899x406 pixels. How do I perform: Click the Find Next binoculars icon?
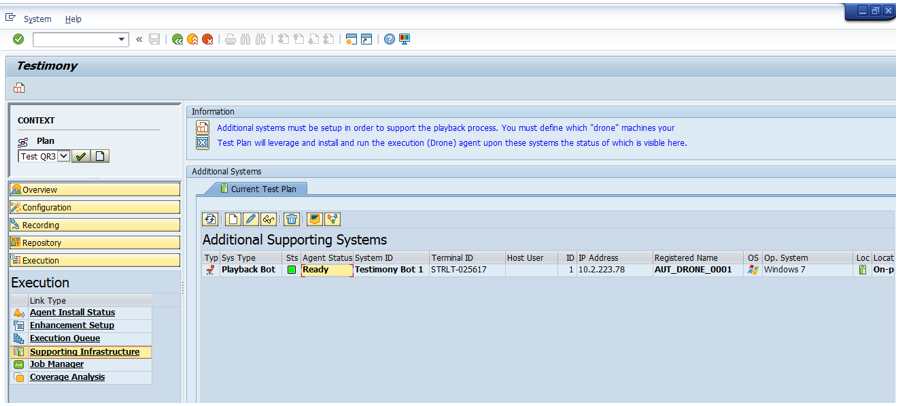[x=260, y=40]
